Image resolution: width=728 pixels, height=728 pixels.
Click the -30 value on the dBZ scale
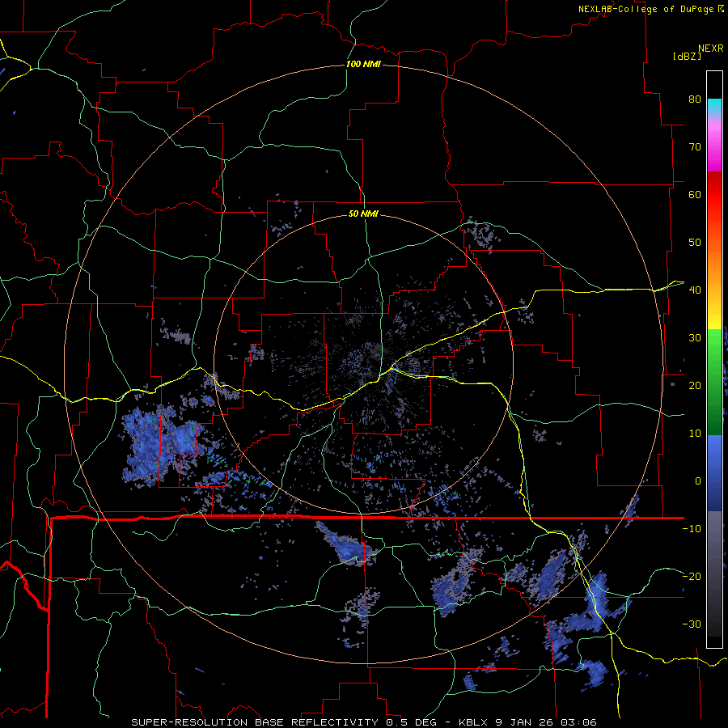pos(692,624)
